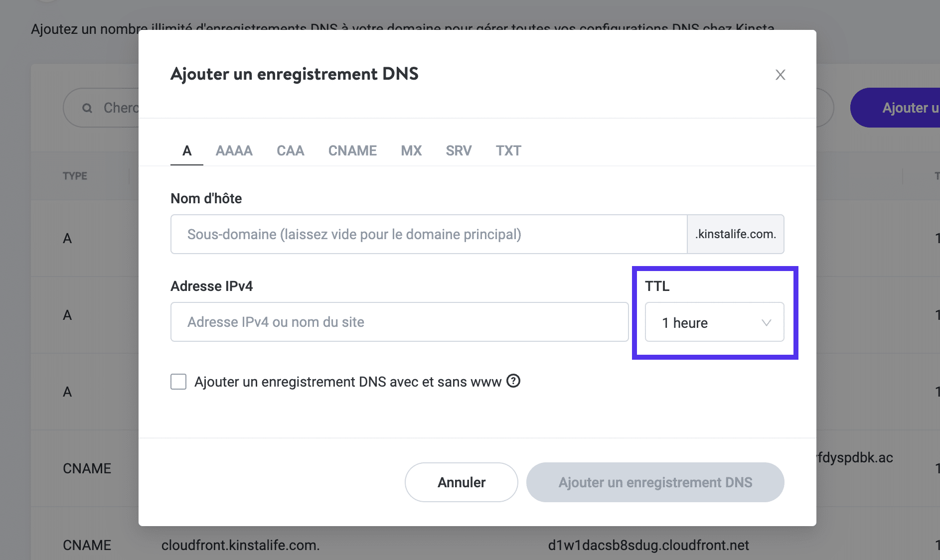940x560 pixels.
Task: Click the Adresse IPv4 input field
Action: [x=400, y=322]
